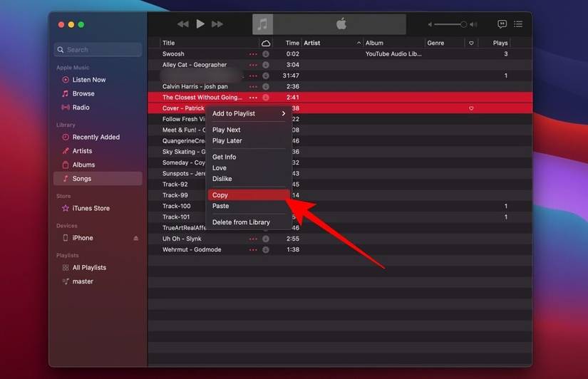Click the heart Love column header

click(471, 43)
